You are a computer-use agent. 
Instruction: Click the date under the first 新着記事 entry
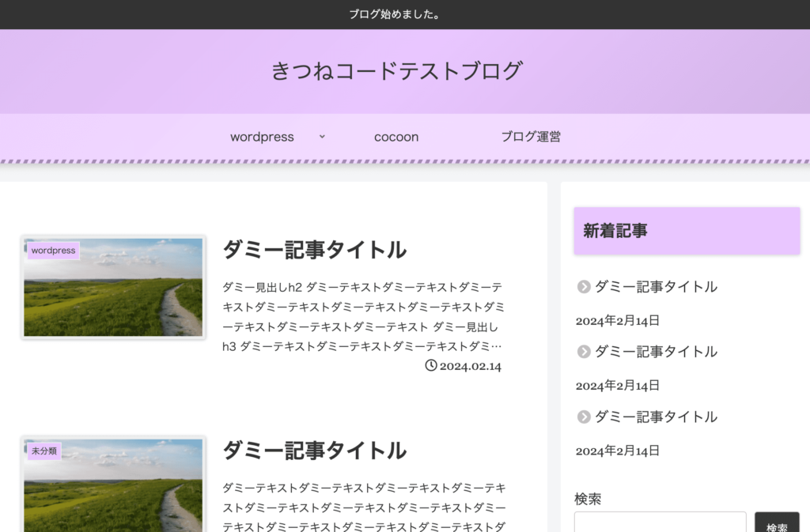pyautogui.click(x=618, y=320)
